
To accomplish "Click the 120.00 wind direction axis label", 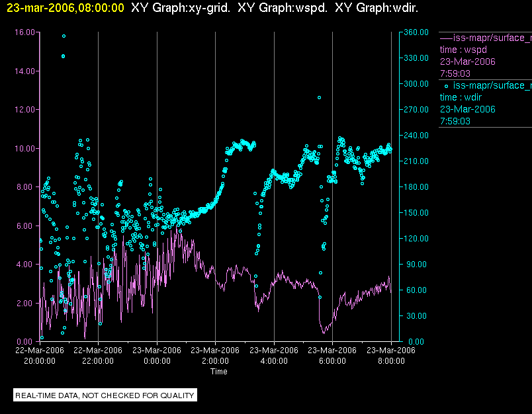I will tap(416, 238).
